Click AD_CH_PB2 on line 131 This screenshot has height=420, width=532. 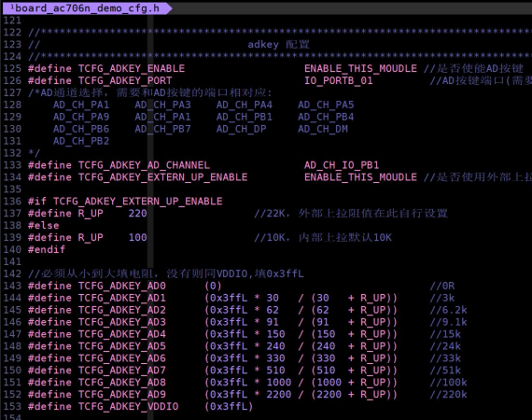click(x=81, y=141)
